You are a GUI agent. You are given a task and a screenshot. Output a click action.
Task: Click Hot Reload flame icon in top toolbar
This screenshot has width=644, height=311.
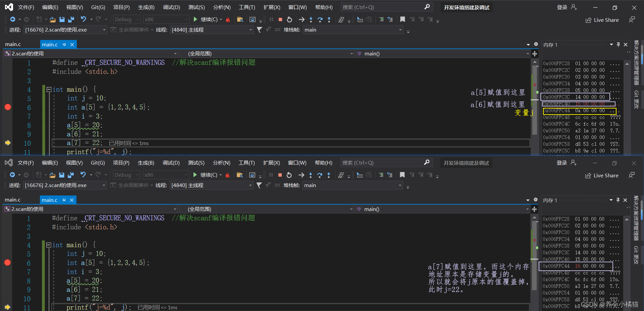(228, 19)
